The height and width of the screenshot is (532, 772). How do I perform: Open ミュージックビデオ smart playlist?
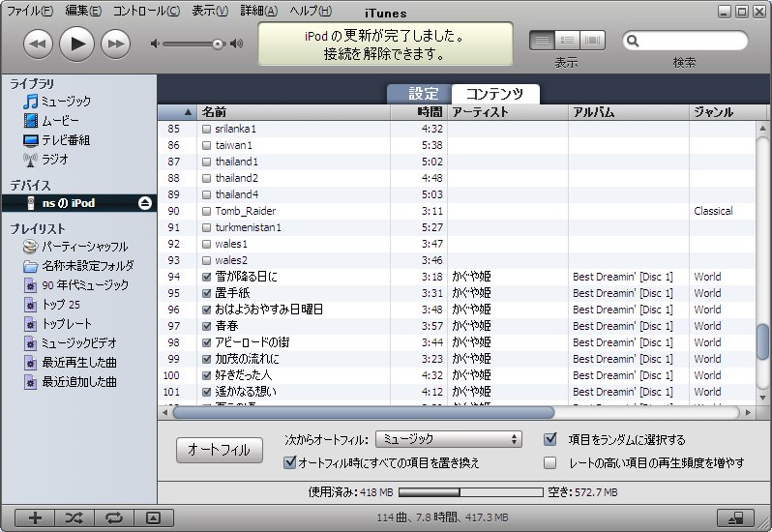(70, 343)
